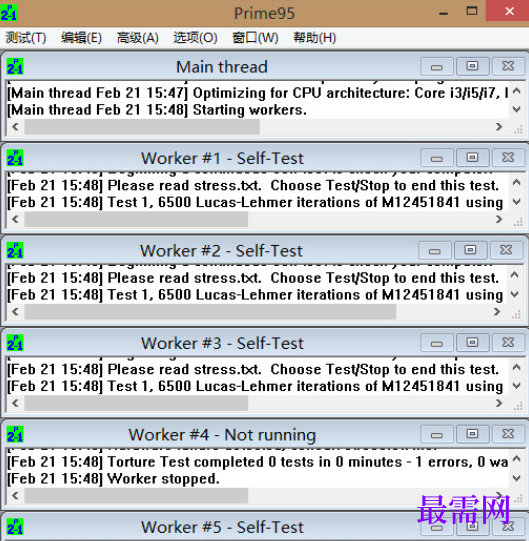Minimize the Worker #4 sub-window
Screen dimensions: 529x541
point(437,434)
